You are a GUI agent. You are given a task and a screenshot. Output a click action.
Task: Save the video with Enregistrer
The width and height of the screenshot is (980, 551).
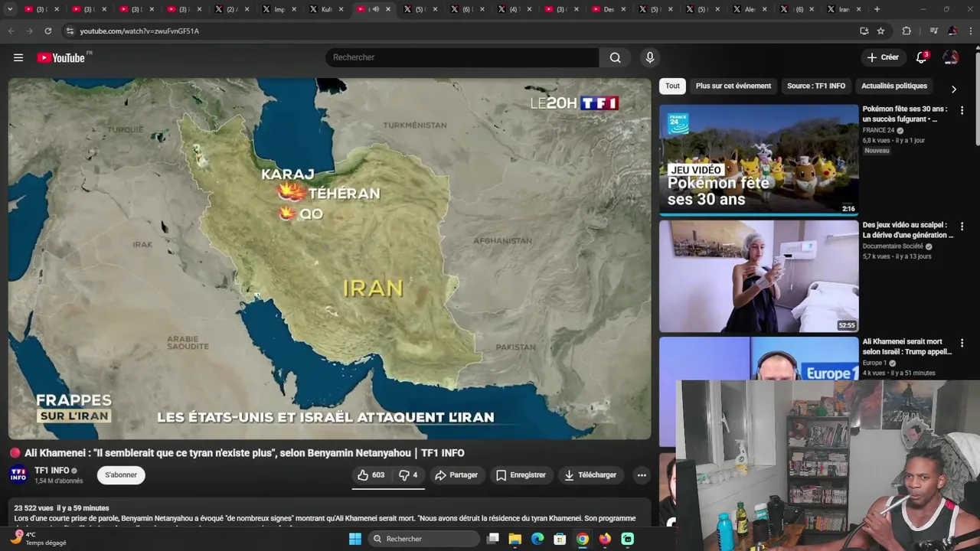click(x=521, y=475)
